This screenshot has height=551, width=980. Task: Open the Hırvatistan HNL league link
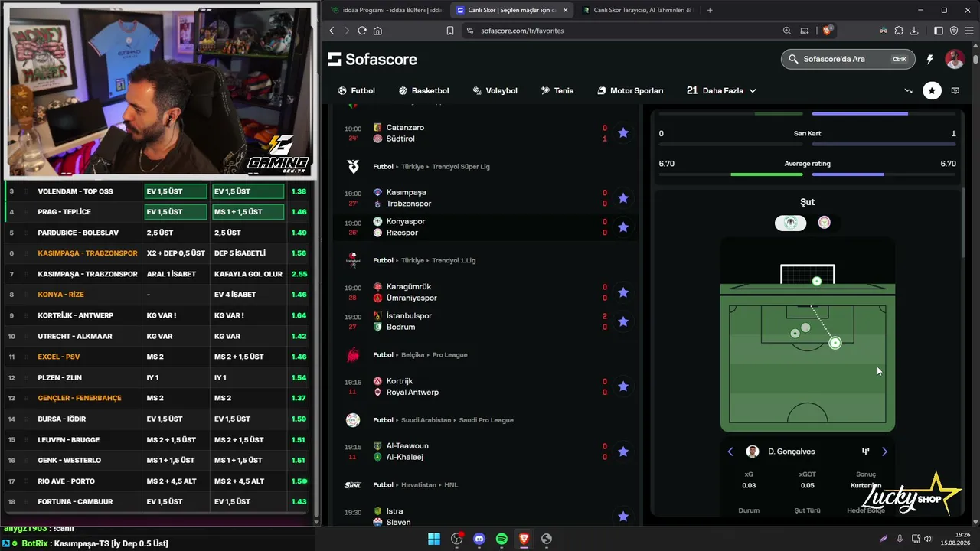point(451,484)
